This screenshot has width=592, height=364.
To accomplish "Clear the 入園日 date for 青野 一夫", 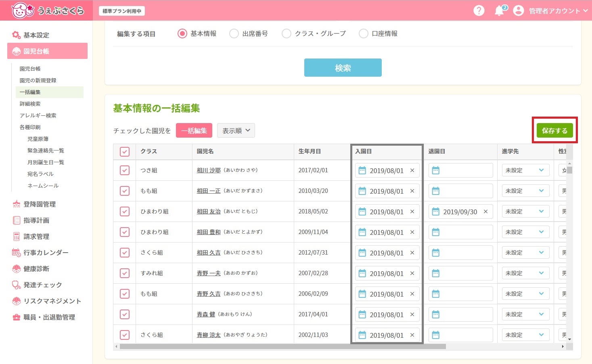I will coord(412,273).
